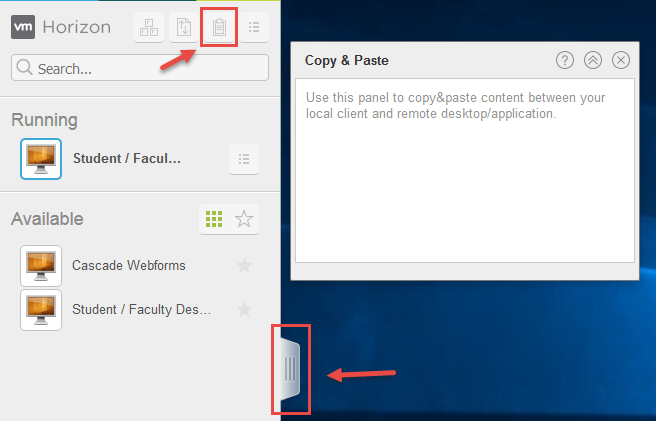Click the Cascade Webforms monitor icon
Viewport: 656px width, 421px height.
point(41,266)
